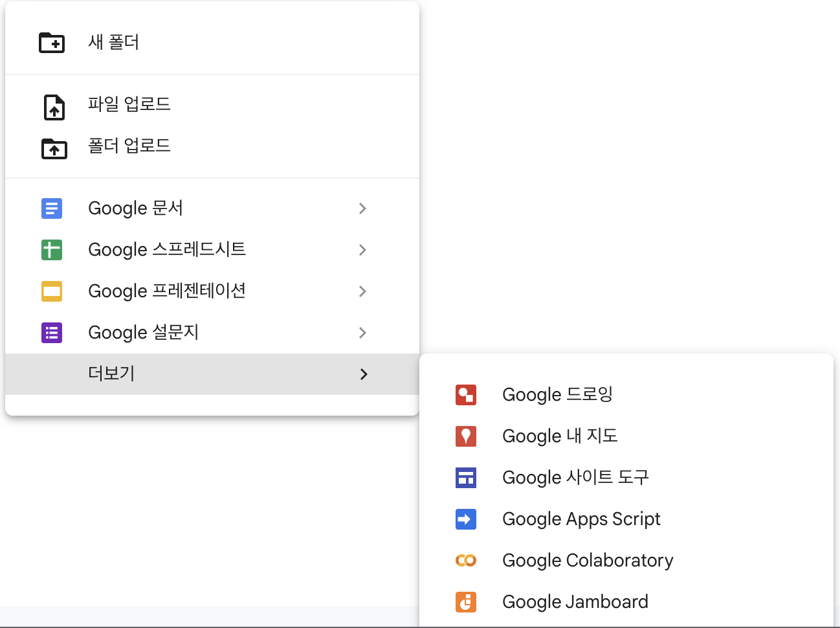Expand the Google 프레젠테이션 submenu arrow

tap(362, 291)
